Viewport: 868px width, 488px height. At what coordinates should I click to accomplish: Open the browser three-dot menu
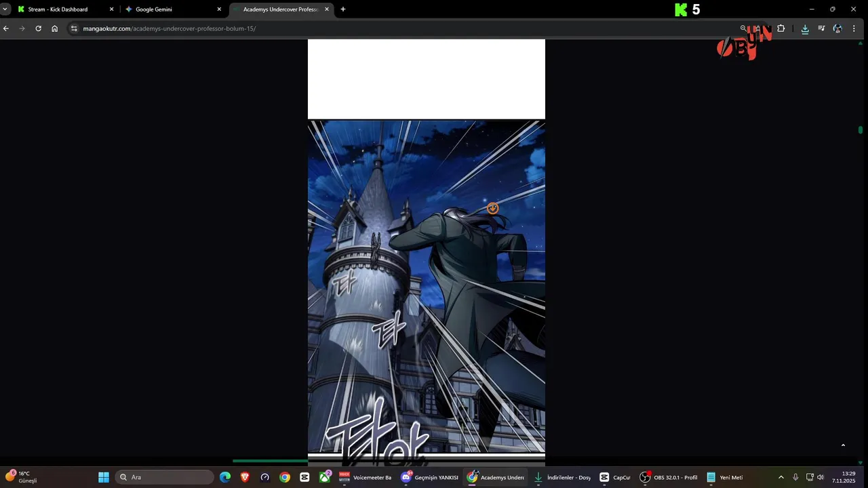854,28
